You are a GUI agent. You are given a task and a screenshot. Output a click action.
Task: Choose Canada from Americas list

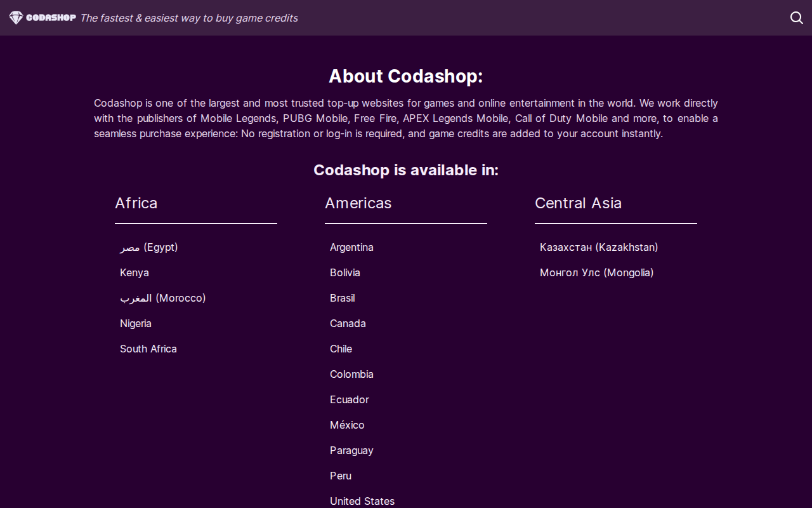[348, 323]
